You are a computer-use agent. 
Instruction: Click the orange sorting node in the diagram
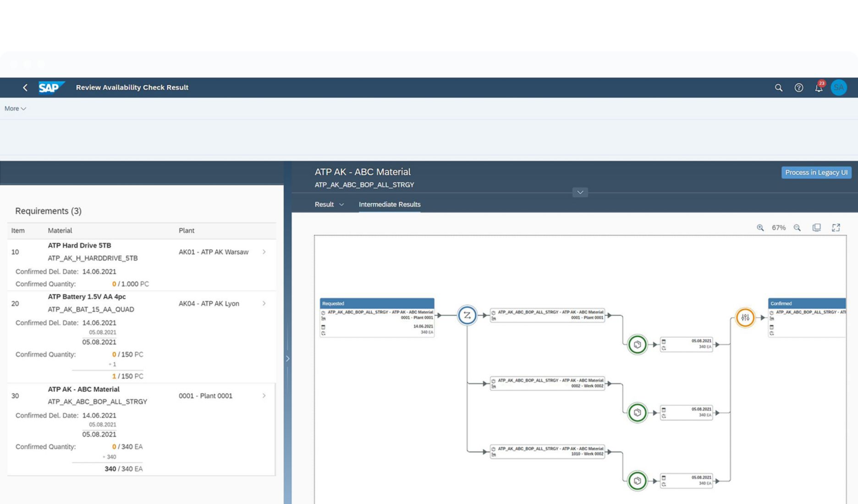click(x=745, y=318)
